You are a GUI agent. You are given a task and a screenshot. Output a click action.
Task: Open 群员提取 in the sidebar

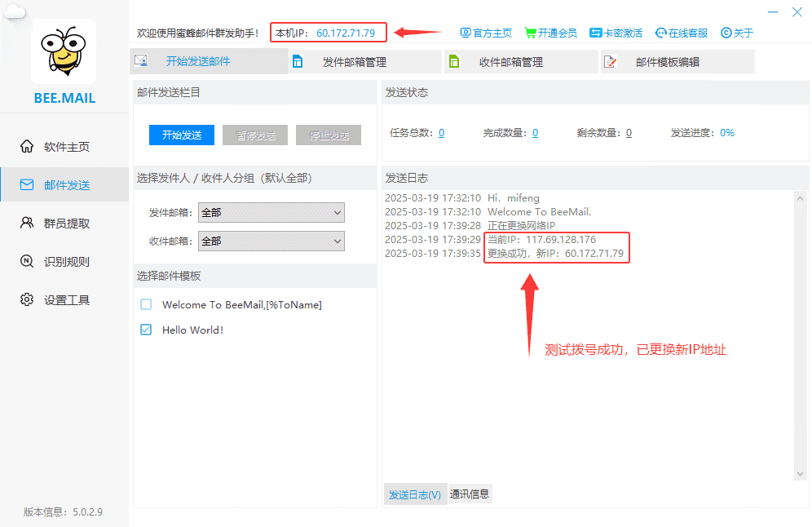(64, 224)
